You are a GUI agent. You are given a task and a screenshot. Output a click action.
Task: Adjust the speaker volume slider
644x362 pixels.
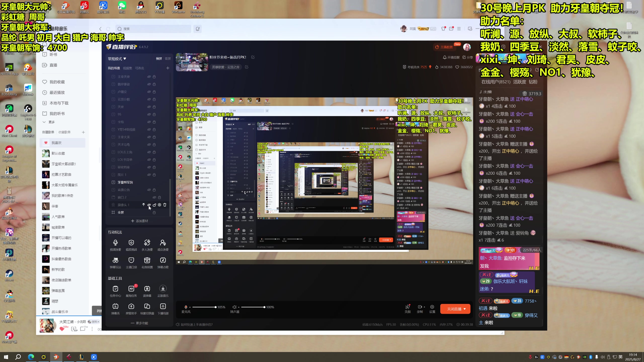pyautogui.click(x=253, y=307)
